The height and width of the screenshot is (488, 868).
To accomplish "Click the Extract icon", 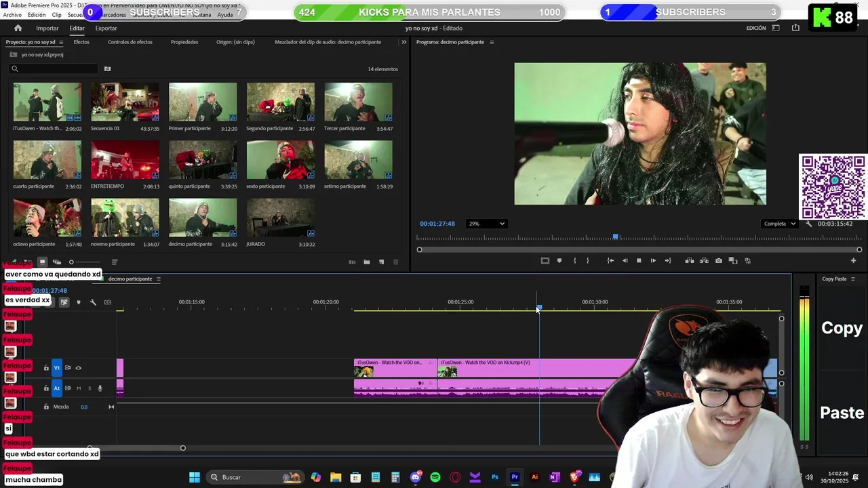I will point(704,261).
